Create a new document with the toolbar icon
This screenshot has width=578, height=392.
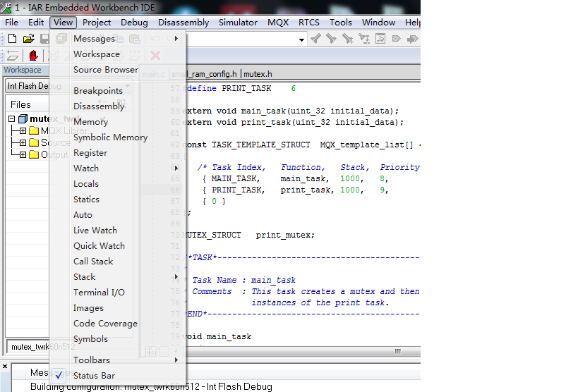pyautogui.click(x=12, y=39)
